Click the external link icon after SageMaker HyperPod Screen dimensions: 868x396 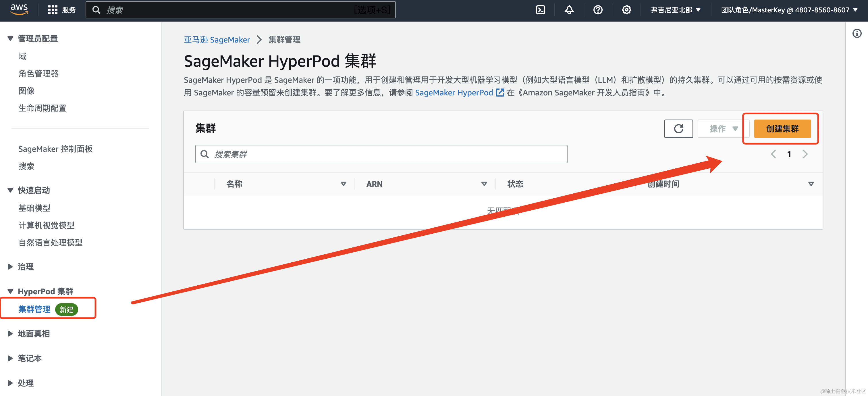pyautogui.click(x=500, y=93)
